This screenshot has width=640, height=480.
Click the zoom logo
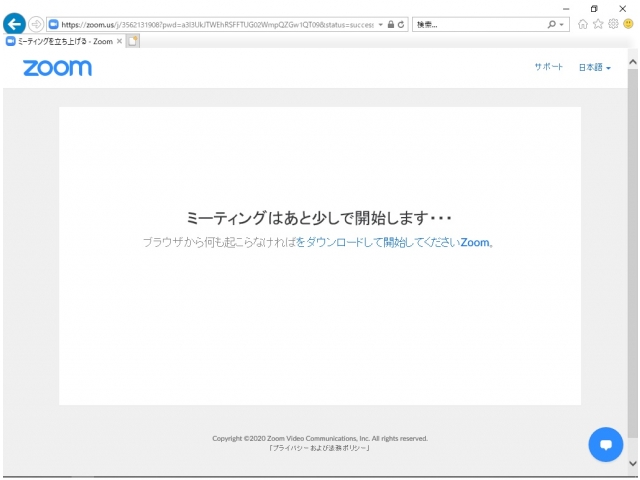tap(57, 68)
